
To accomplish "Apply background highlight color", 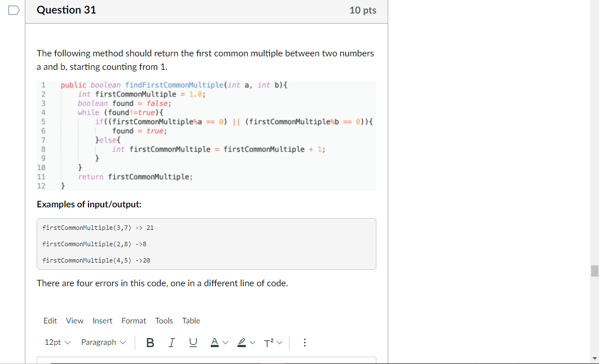I will (241, 343).
